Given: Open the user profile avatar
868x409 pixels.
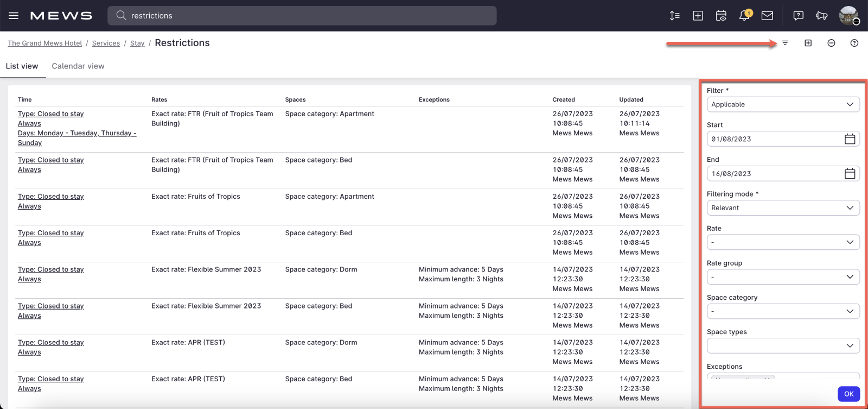Looking at the screenshot, I should click(848, 16).
